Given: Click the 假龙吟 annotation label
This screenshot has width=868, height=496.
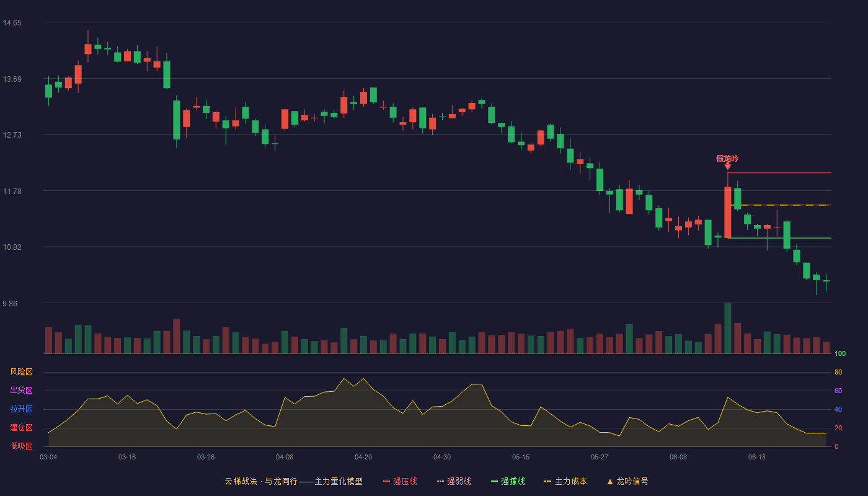Looking at the screenshot, I should pos(727,159).
